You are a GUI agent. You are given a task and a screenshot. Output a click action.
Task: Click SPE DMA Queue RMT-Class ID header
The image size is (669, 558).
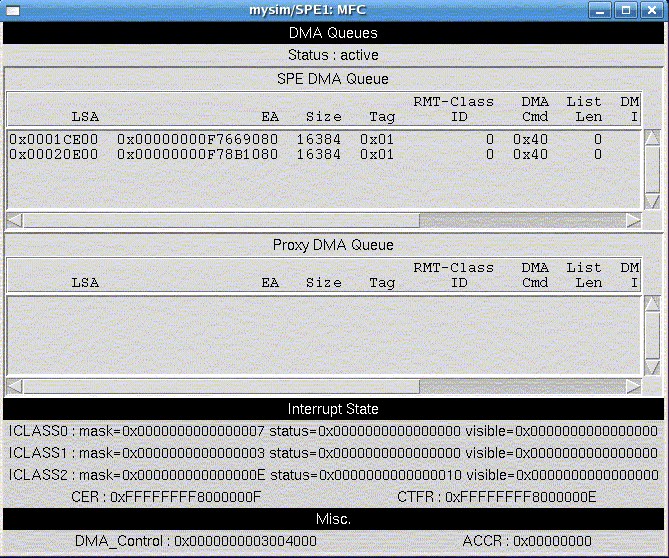pyautogui.click(x=454, y=109)
